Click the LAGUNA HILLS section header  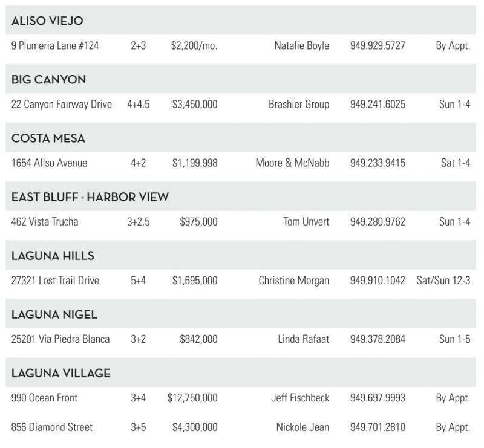tap(53, 256)
